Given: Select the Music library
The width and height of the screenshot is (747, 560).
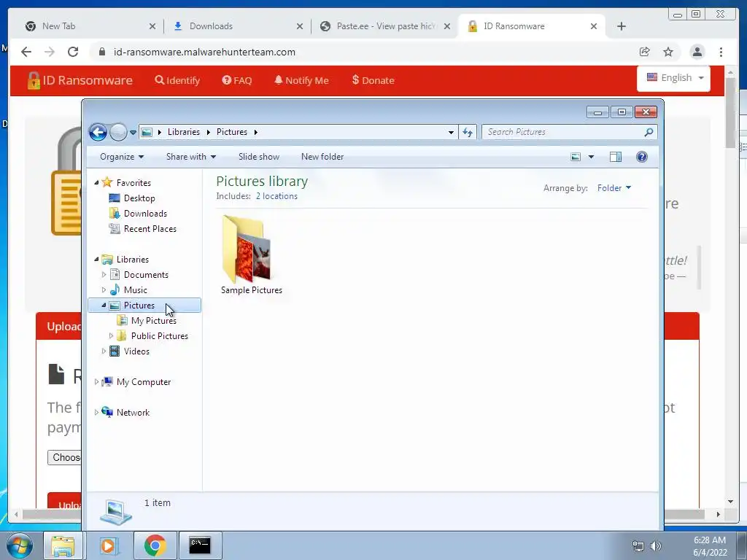Looking at the screenshot, I should (135, 290).
